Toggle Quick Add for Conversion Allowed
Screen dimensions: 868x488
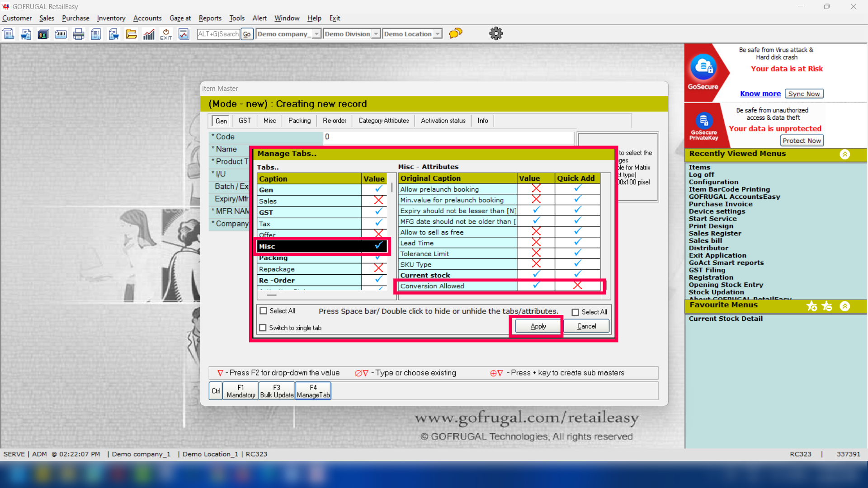[577, 286]
